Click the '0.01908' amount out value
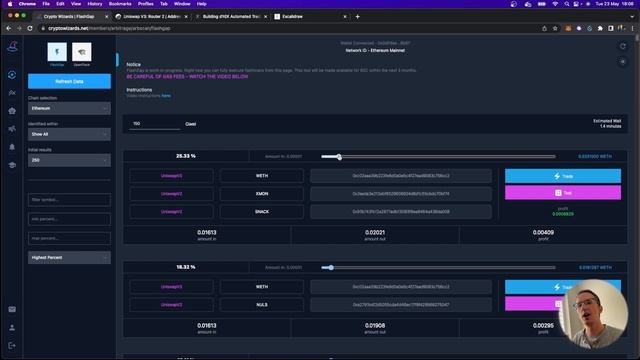The image size is (640, 360). point(375,325)
